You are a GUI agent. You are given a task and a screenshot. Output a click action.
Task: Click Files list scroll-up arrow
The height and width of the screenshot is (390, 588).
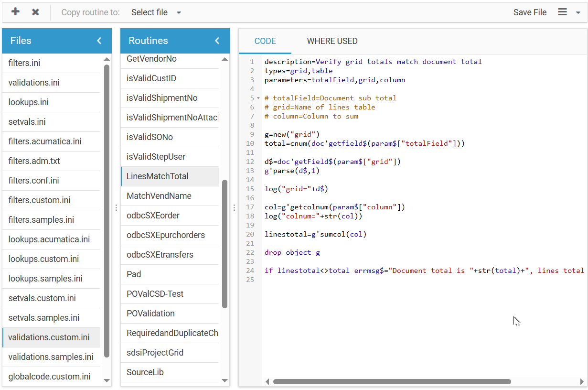coord(107,59)
